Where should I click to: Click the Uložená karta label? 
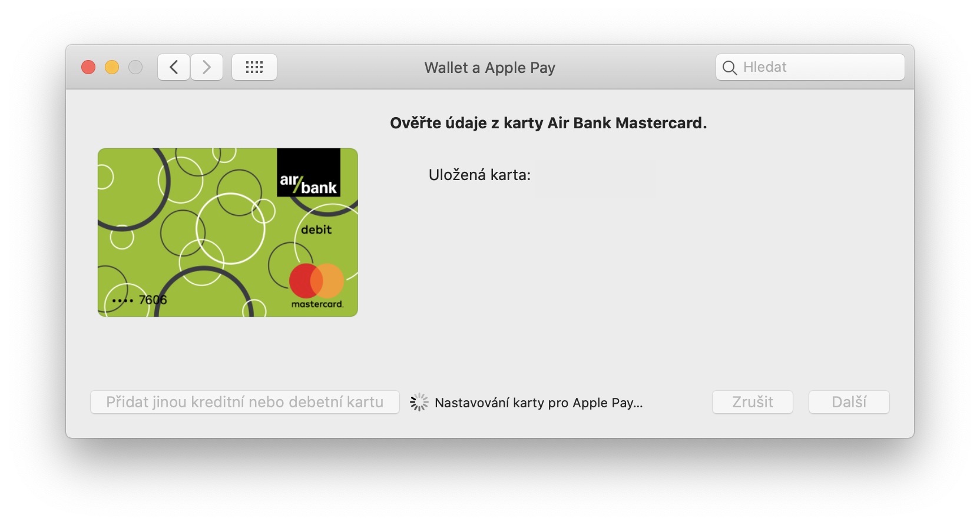point(479,175)
